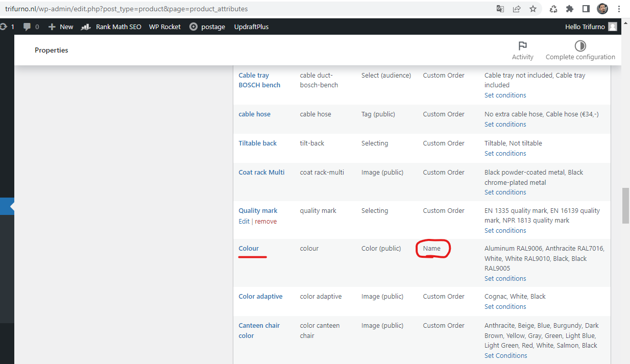Toggle the browser side panel icon
Viewport: 630px width, 364px height.
[x=586, y=9]
